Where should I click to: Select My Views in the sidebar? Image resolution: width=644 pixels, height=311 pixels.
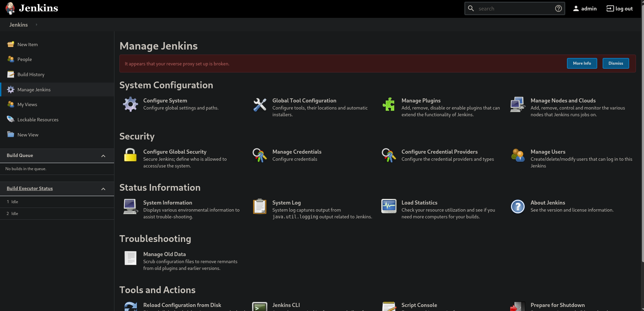click(x=27, y=104)
